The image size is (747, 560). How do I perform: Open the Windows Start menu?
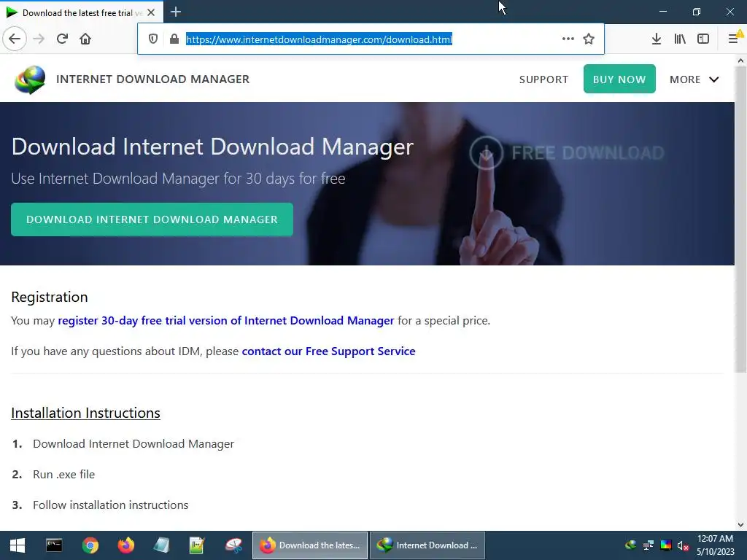point(18,545)
